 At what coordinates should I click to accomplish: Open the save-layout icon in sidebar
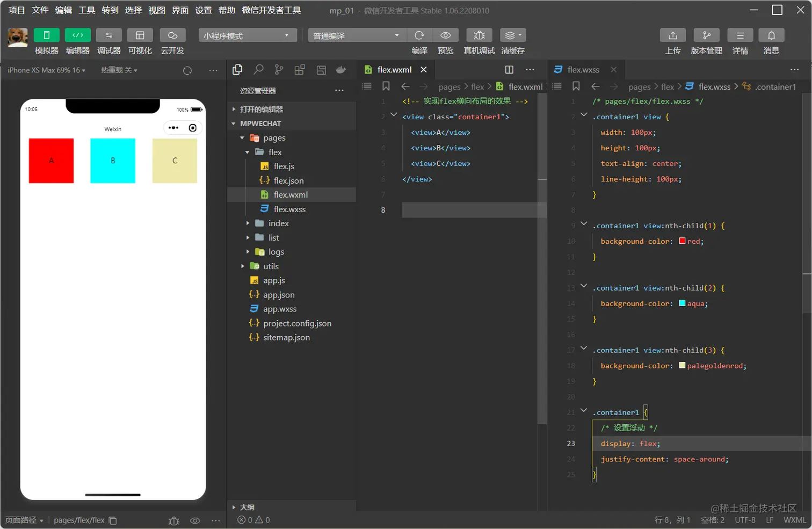pyautogui.click(x=321, y=69)
